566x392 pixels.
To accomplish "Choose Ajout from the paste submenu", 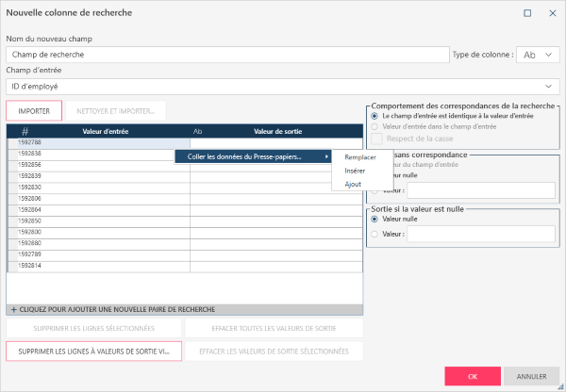I will coord(353,184).
